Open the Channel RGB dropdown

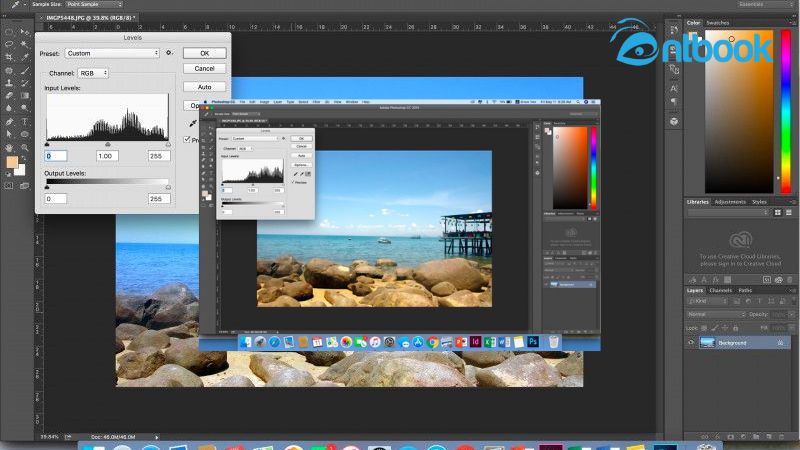pos(93,73)
